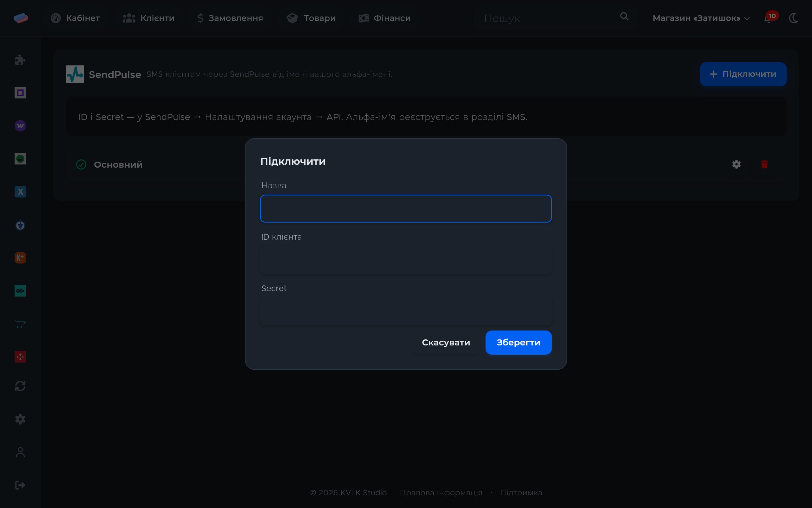Screen dimensions: 812x508
Task: Click the Скасувати button in dialog
Action: (446, 342)
